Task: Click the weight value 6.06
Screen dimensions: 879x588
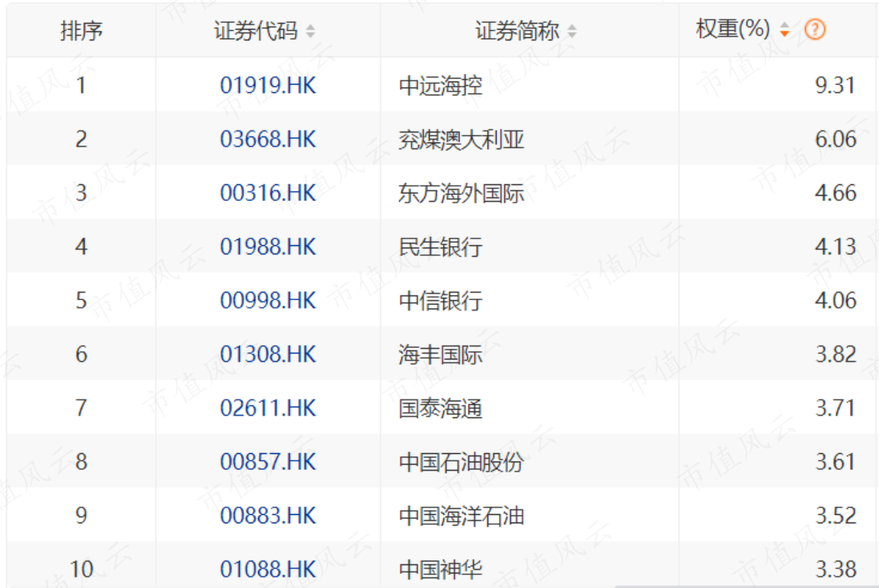Action: tap(836, 139)
